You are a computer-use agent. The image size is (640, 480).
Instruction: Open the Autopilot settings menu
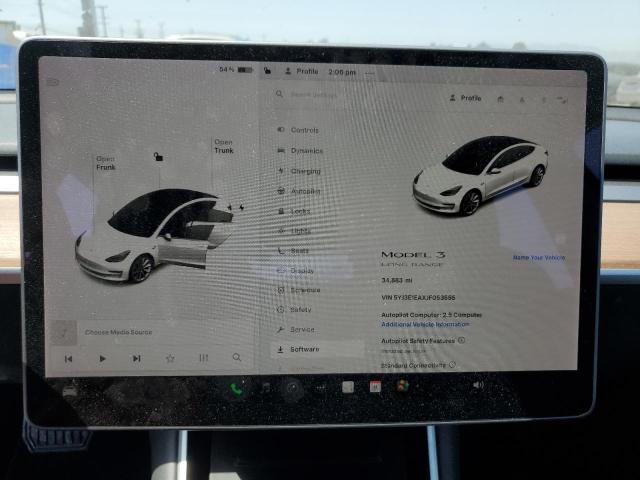299,191
